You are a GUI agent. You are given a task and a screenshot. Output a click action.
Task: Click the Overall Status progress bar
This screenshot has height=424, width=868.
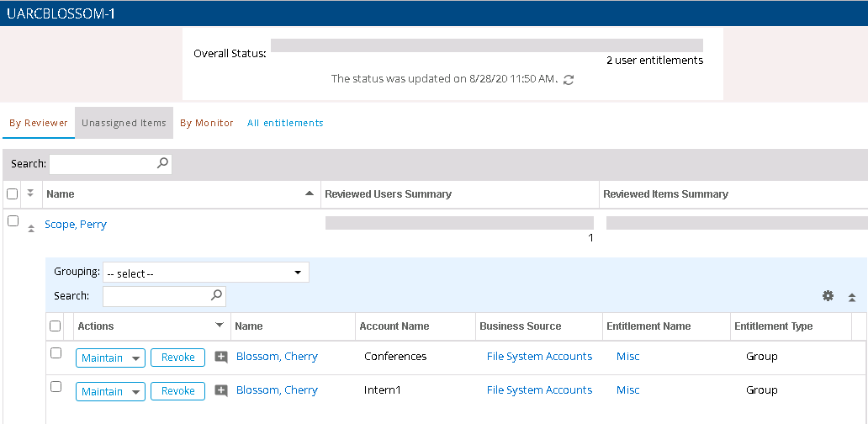(x=486, y=45)
